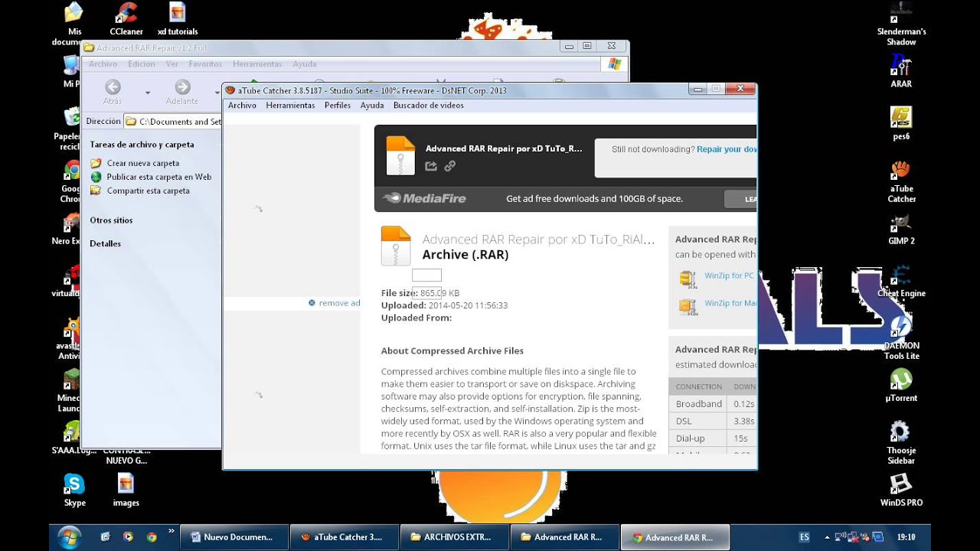This screenshot has height=551, width=980.
Task: Click ARCHIVOS EXTR... taskbar button
Action: (x=455, y=537)
